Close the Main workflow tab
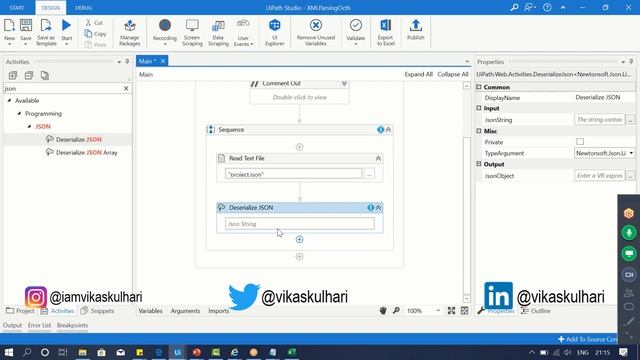This screenshot has width=640, height=360. click(163, 61)
